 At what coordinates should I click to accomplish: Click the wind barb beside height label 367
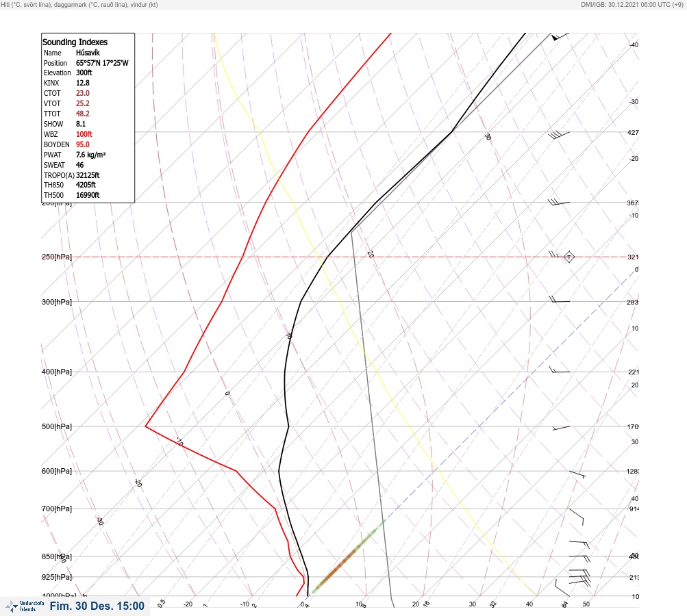click(x=559, y=203)
